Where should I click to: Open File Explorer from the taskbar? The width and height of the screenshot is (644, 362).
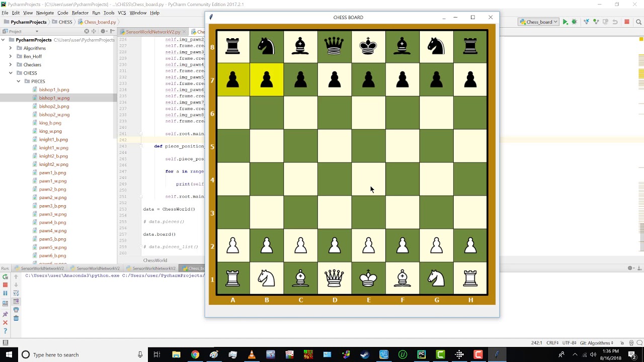[x=176, y=354]
